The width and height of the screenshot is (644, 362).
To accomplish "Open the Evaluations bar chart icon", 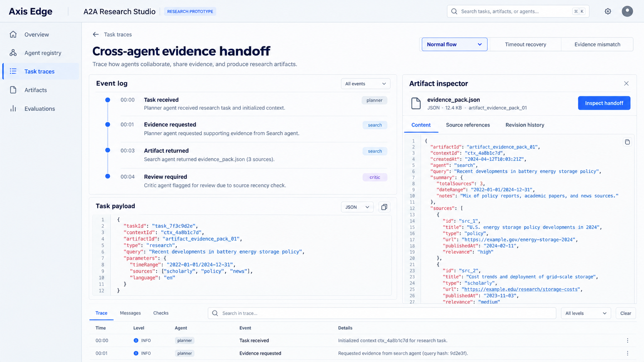I will click(x=13, y=108).
